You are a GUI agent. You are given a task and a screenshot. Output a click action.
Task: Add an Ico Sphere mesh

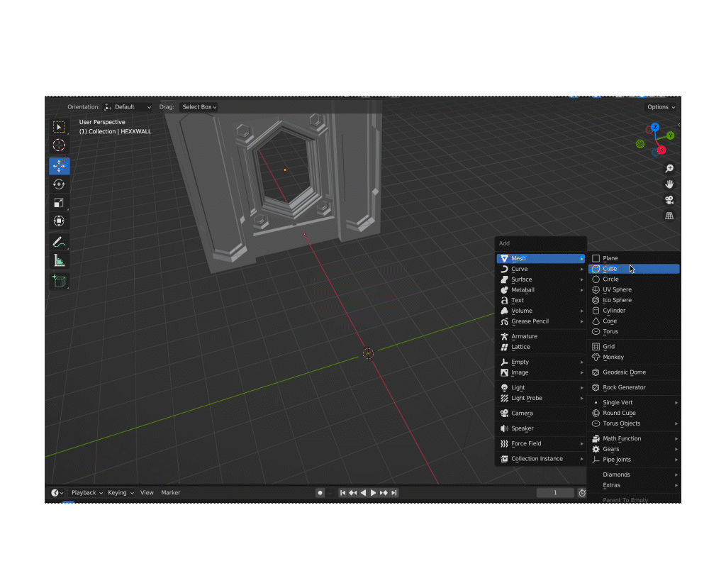pyautogui.click(x=634, y=300)
